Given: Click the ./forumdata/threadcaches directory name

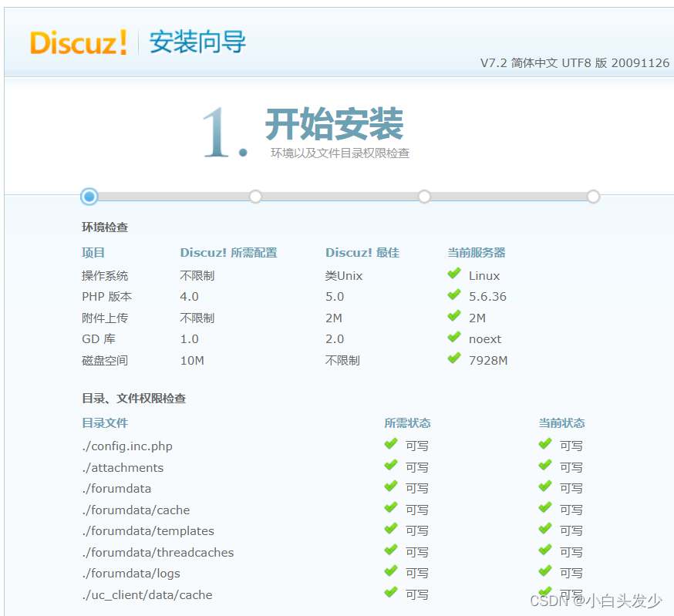Looking at the screenshot, I should 158,552.
